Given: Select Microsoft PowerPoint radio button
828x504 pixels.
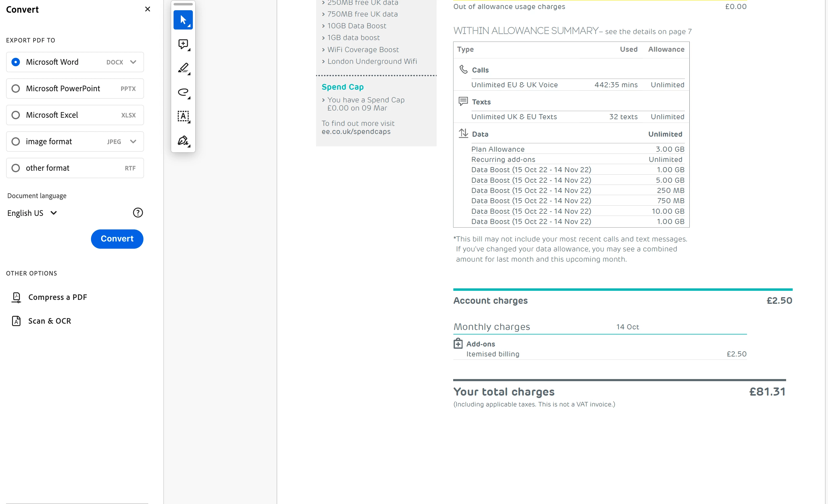Looking at the screenshot, I should pos(15,88).
